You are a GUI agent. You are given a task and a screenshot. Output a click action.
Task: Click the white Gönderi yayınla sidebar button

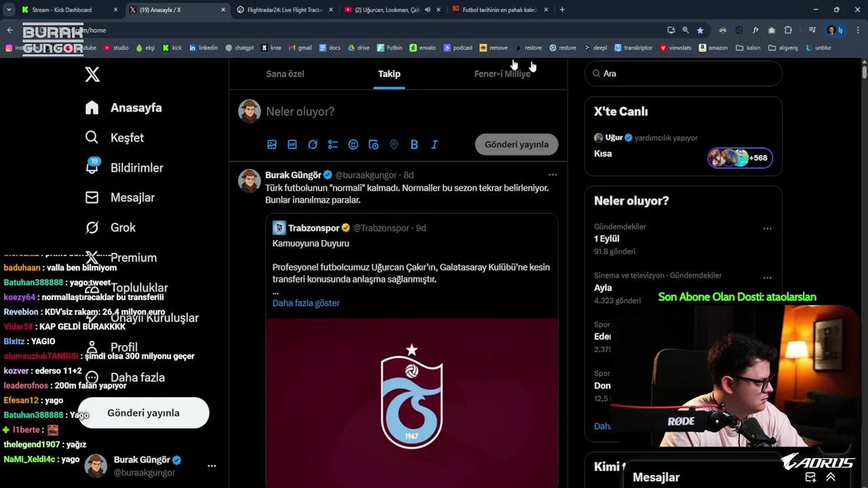point(143,413)
